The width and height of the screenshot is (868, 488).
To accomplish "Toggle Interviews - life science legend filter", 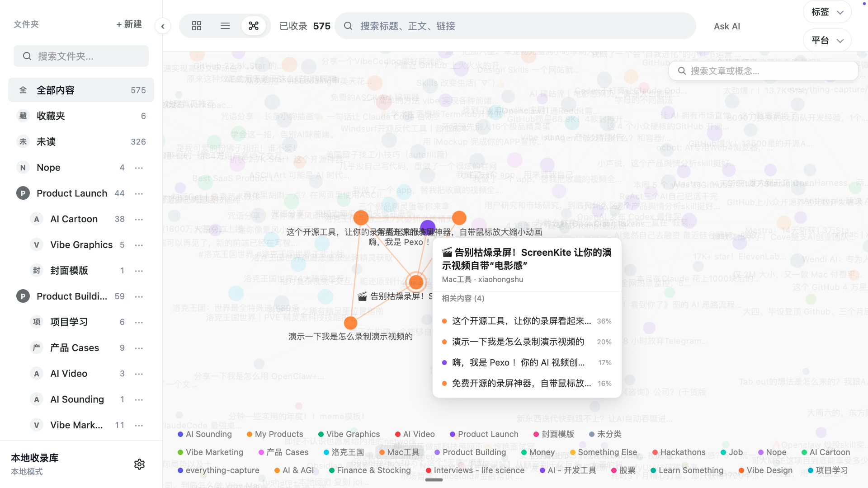I will [475, 470].
